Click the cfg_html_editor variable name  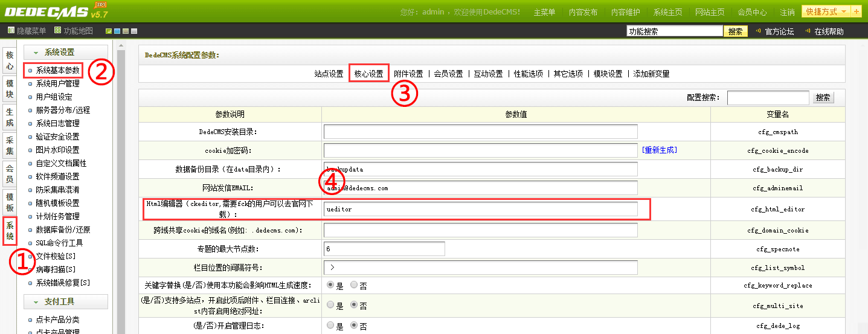click(x=778, y=209)
